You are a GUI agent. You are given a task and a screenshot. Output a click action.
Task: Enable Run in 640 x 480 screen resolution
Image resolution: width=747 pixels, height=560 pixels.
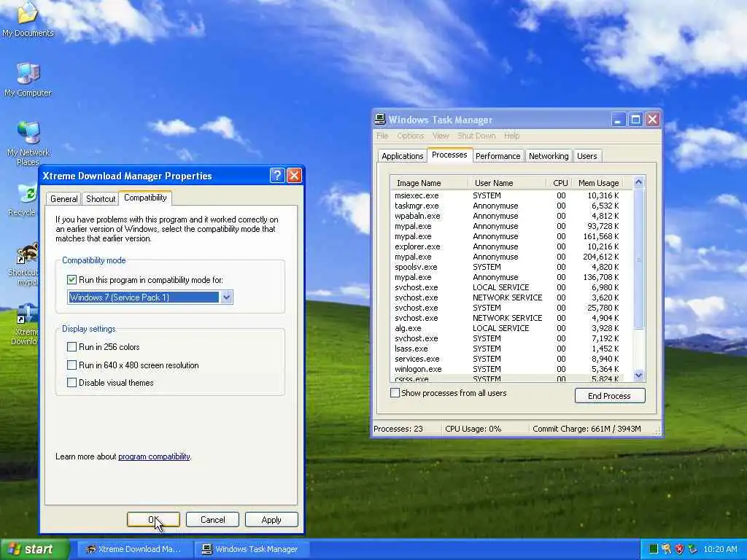72,365
